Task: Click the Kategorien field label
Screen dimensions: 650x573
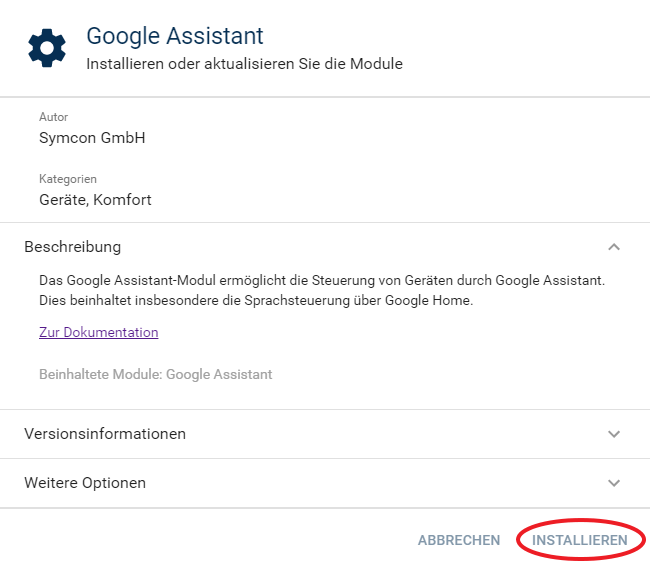Action: 67,179
